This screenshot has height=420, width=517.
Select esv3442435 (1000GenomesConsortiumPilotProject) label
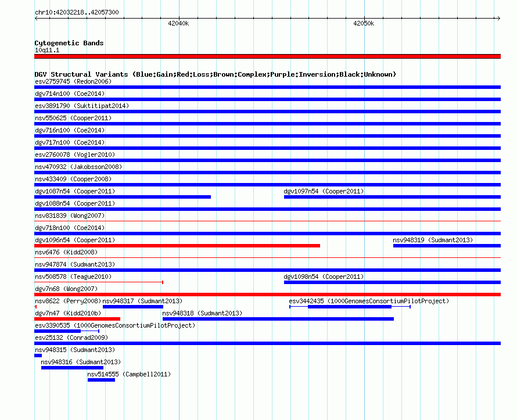tap(369, 301)
